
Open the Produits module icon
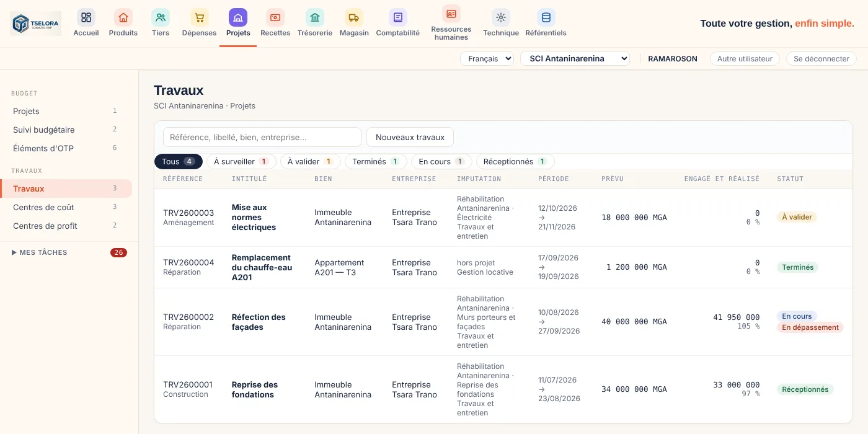tap(123, 17)
